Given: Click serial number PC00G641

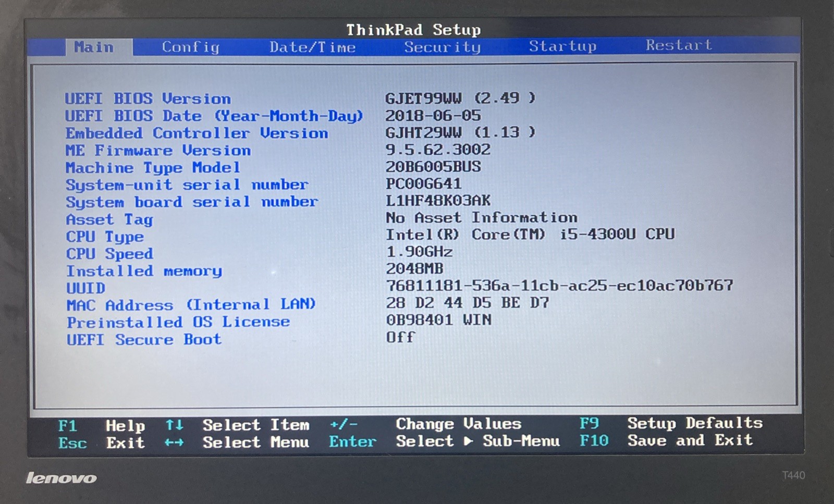Looking at the screenshot, I should pyautogui.click(x=424, y=183).
